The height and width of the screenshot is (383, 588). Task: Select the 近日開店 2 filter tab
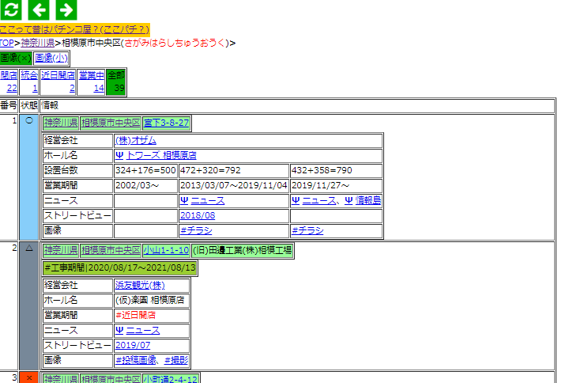pyautogui.click(x=58, y=82)
